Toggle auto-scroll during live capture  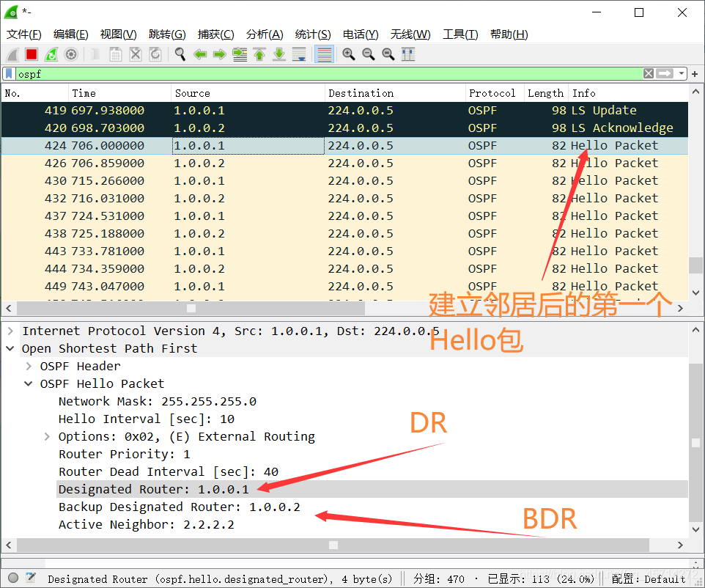point(299,54)
